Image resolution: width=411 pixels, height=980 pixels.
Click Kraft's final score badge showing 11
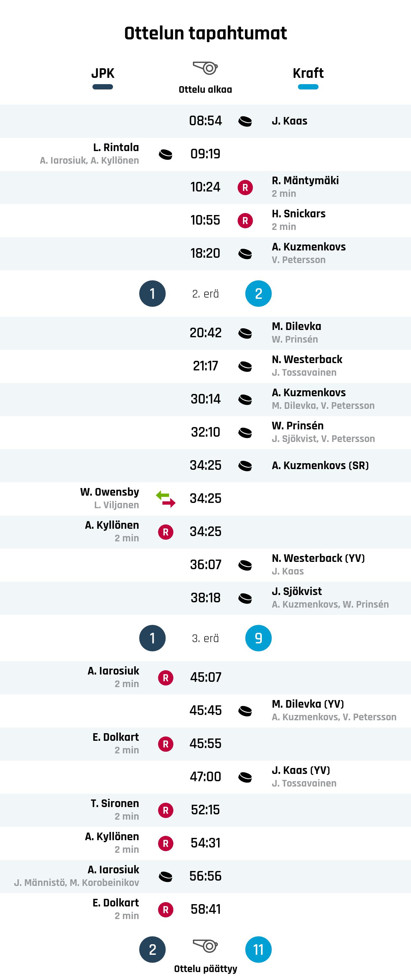click(x=259, y=950)
